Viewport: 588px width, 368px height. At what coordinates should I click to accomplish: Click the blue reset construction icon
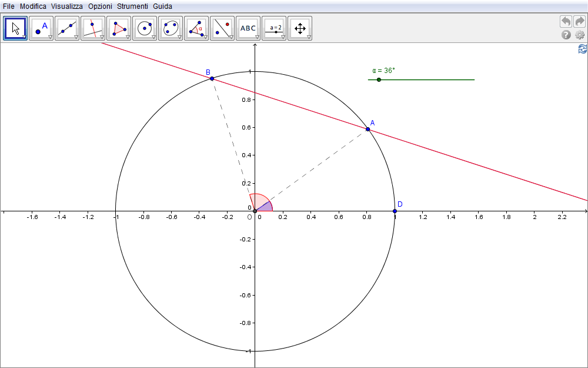(582, 49)
